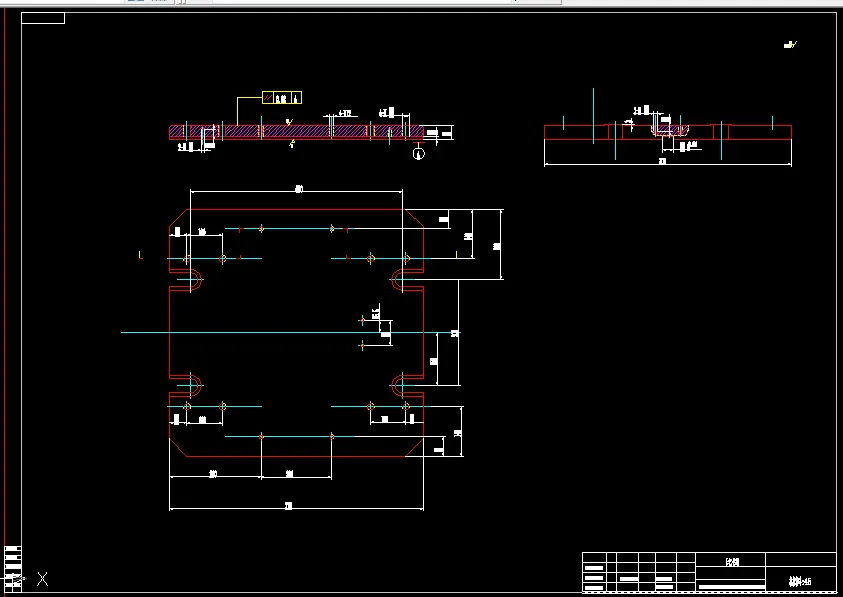The height and width of the screenshot is (597, 843).
Task: Select the lower-left U-shaped slot of the plate
Action: pyautogui.click(x=186, y=386)
